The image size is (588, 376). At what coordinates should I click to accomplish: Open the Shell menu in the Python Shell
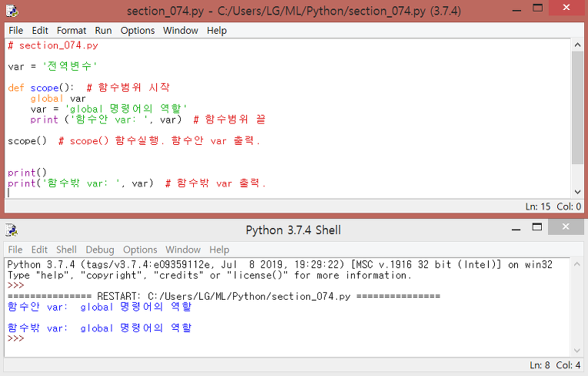tap(66, 250)
